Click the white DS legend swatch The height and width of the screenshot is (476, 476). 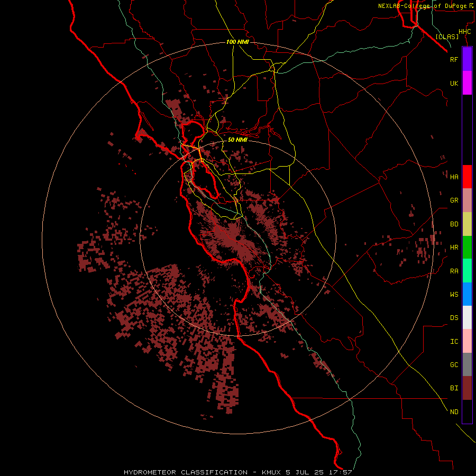pos(467,317)
